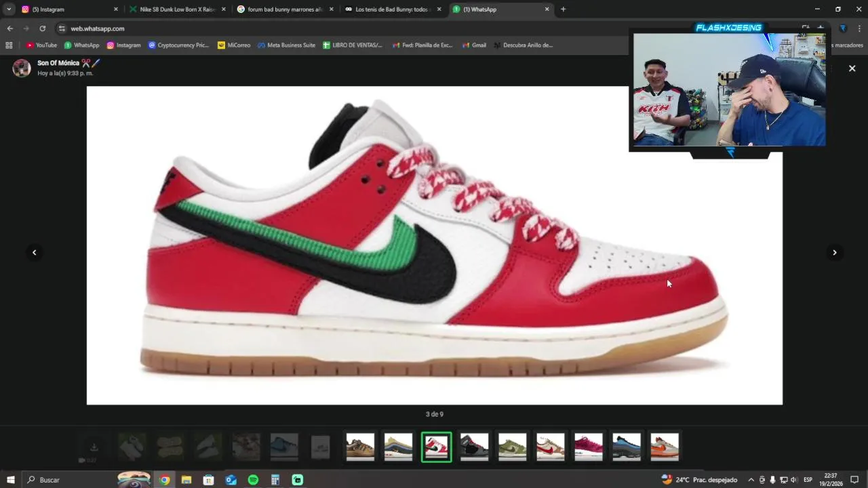Image resolution: width=868 pixels, height=488 pixels.
Task: Open the tab search dropdown
Action: 9,9
